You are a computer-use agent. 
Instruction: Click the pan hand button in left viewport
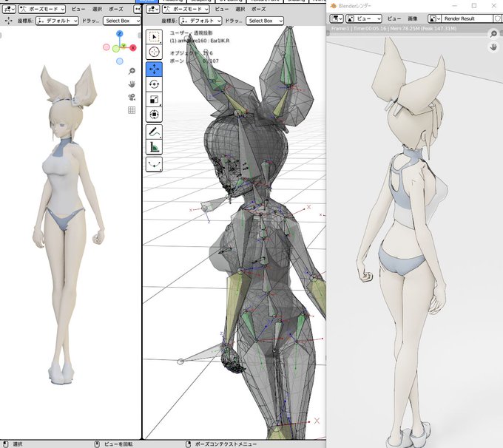132,84
